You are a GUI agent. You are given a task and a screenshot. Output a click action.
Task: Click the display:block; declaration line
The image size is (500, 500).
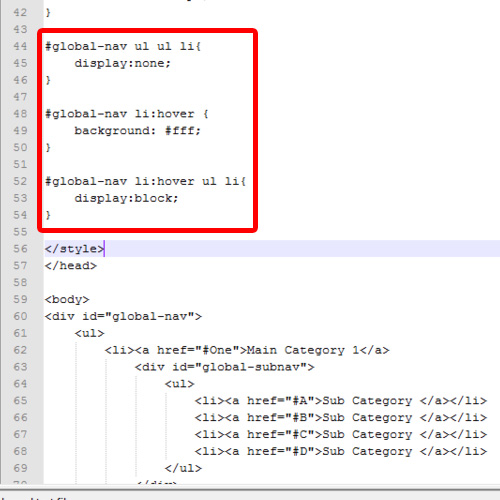tap(126, 198)
